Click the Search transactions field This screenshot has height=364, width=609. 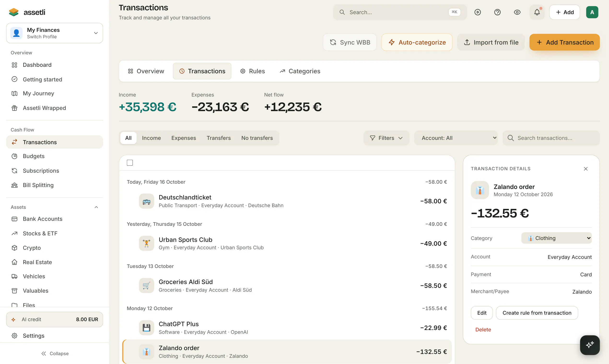coord(551,138)
